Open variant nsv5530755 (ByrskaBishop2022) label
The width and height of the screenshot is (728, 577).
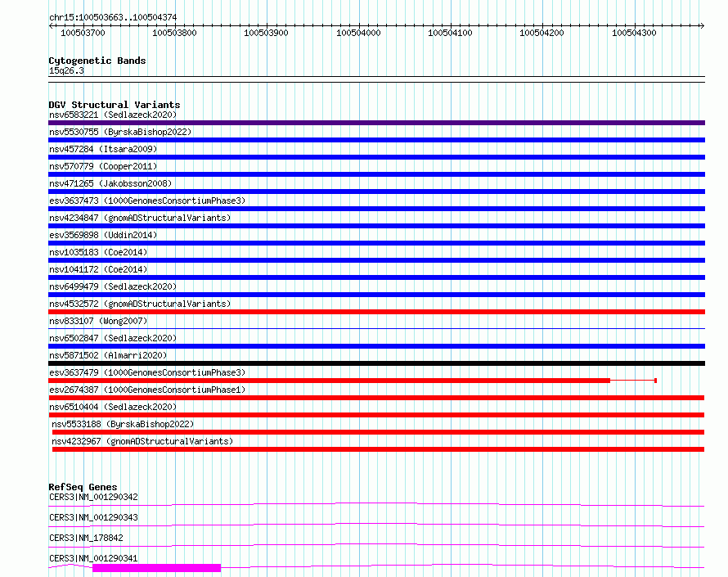(120, 132)
